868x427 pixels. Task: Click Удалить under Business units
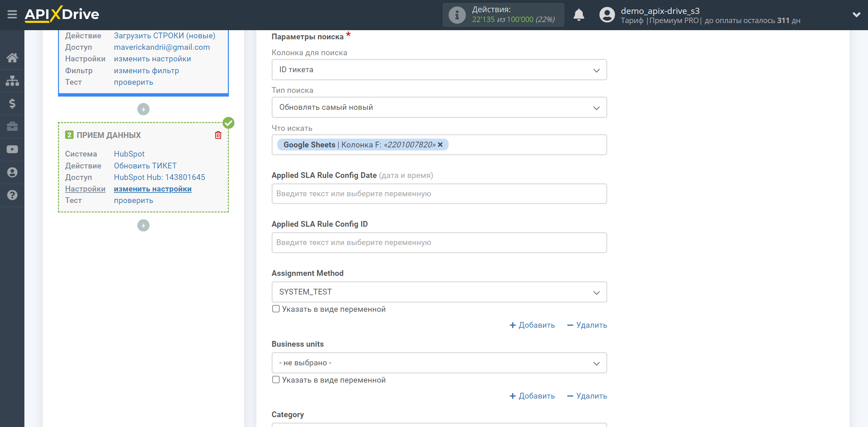[x=587, y=396]
